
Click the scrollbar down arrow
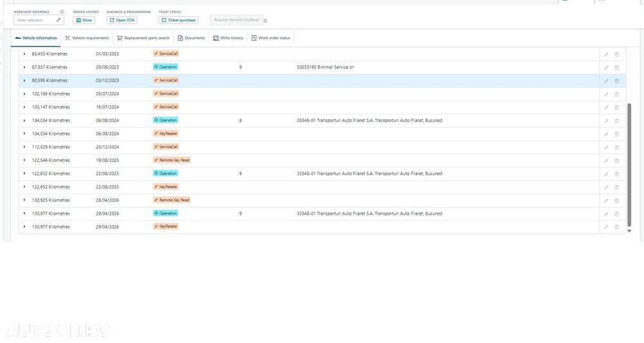coord(629,231)
